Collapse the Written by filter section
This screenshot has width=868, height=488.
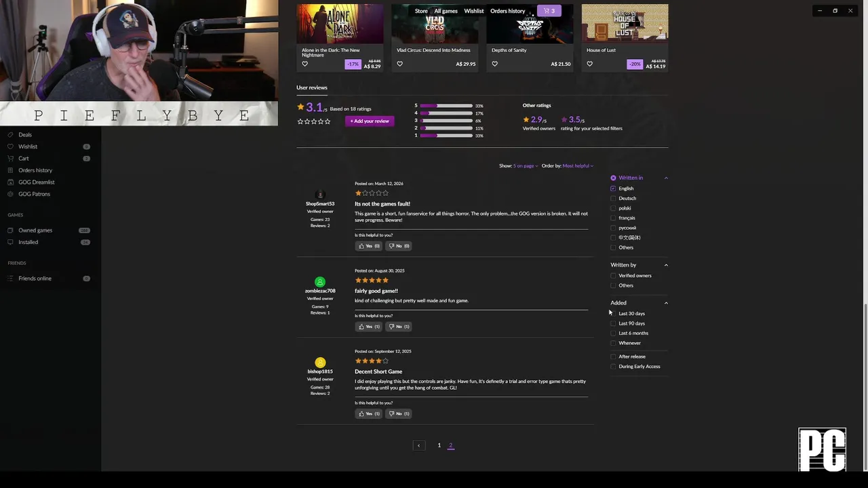[666, 265]
